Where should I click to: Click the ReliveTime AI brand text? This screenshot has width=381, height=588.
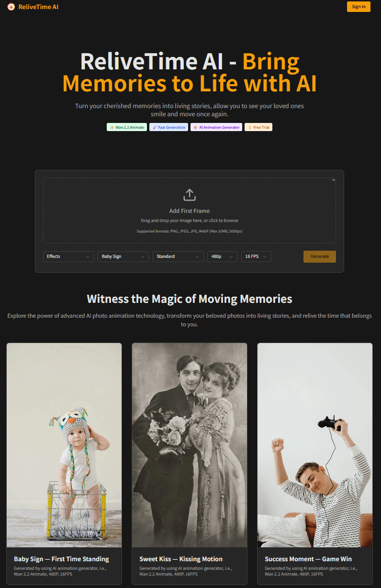pyautogui.click(x=38, y=7)
